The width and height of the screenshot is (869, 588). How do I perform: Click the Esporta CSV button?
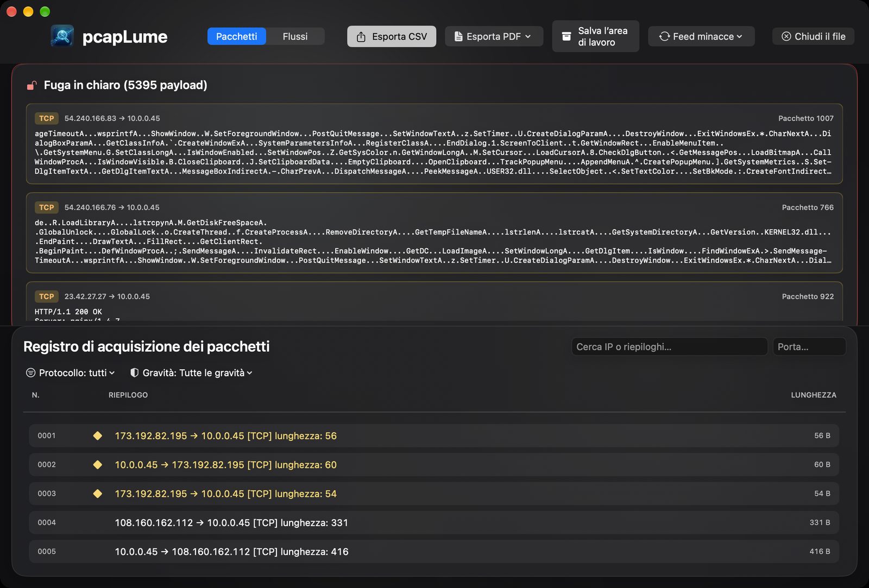pyautogui.click(x=392, y=36)
